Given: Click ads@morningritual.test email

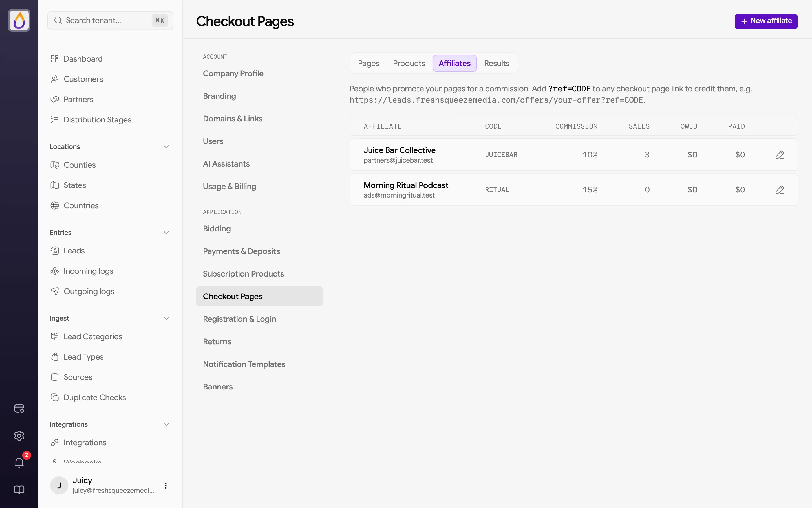Looking at the screenshot, I should tap(399, 196).
